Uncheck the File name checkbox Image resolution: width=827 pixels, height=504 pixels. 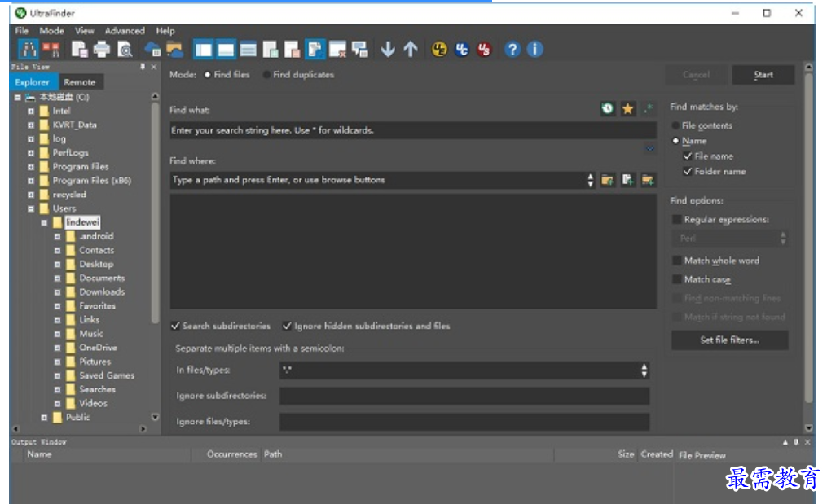point(687,156)
